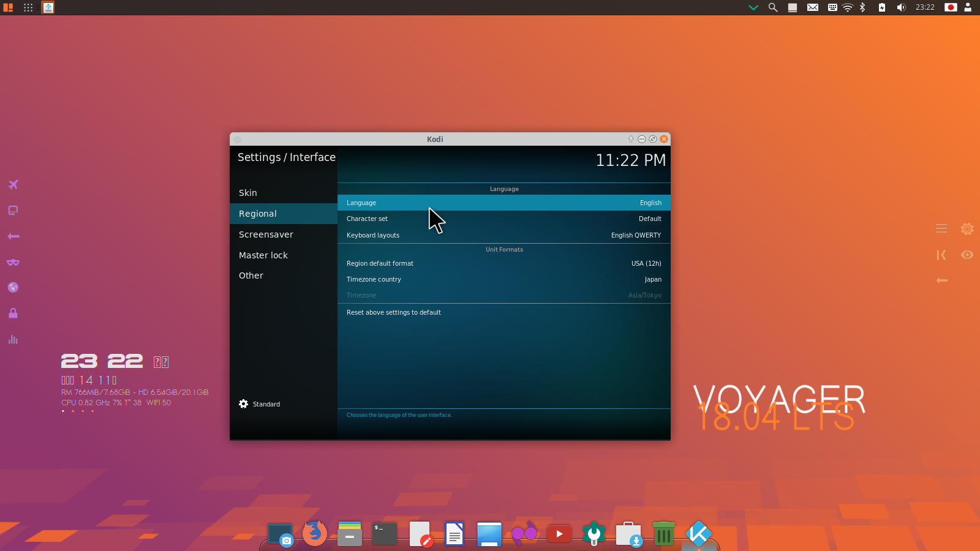The height and width of the screenshot is (551, 980).
Task: Open the keyboard indicator in top panel
Action: 832,7
